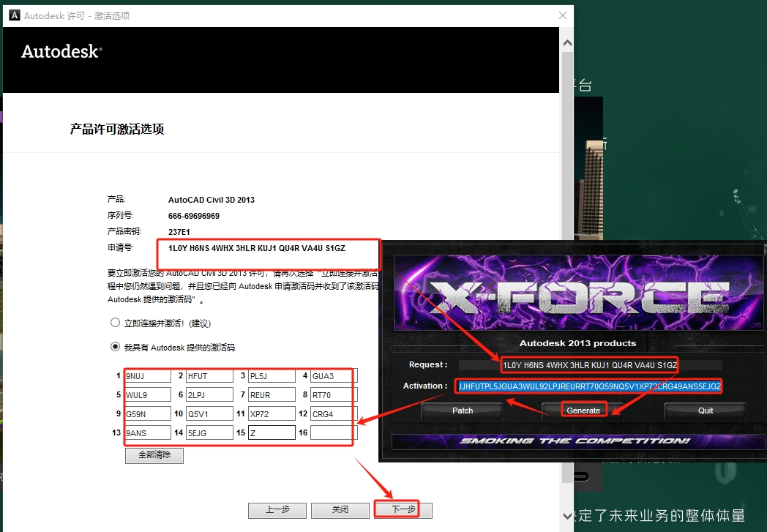
Task: Click the product key 237E1 text
Action: [x=179, y=232]
